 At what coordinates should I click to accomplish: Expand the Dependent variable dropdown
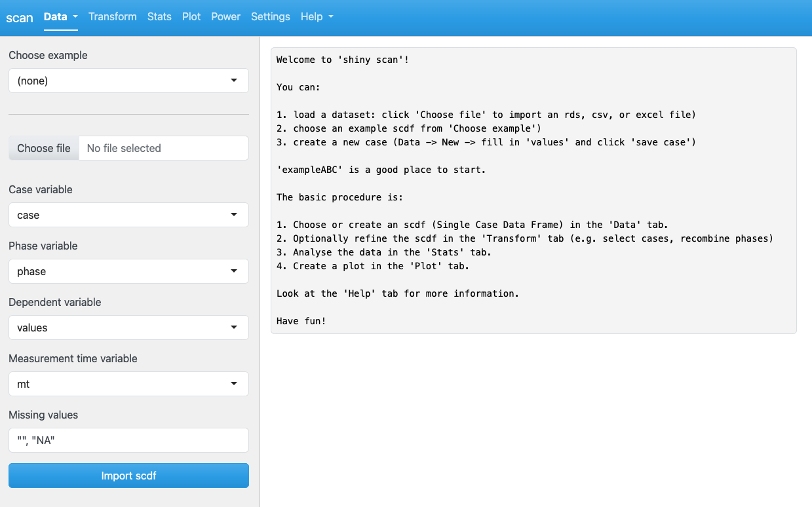pos(128,328)
